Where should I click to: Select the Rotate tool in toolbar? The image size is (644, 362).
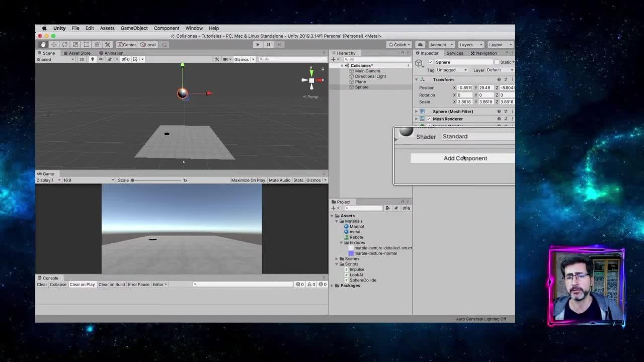click(x=64, y=45)
